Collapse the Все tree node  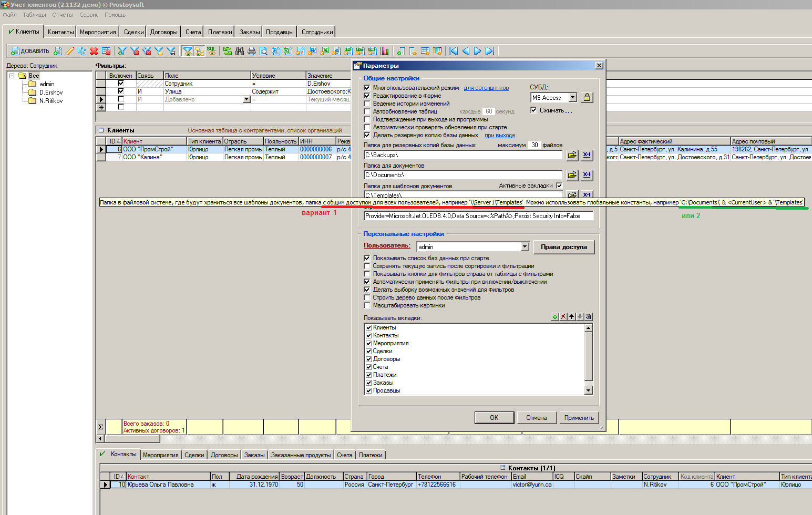[x=12, y=76]
